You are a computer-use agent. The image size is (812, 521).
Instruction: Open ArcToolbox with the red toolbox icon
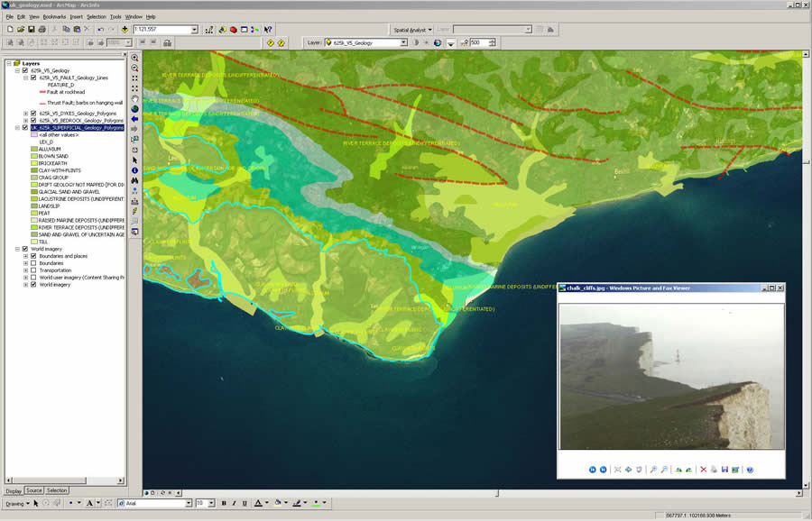coord(234,30)
